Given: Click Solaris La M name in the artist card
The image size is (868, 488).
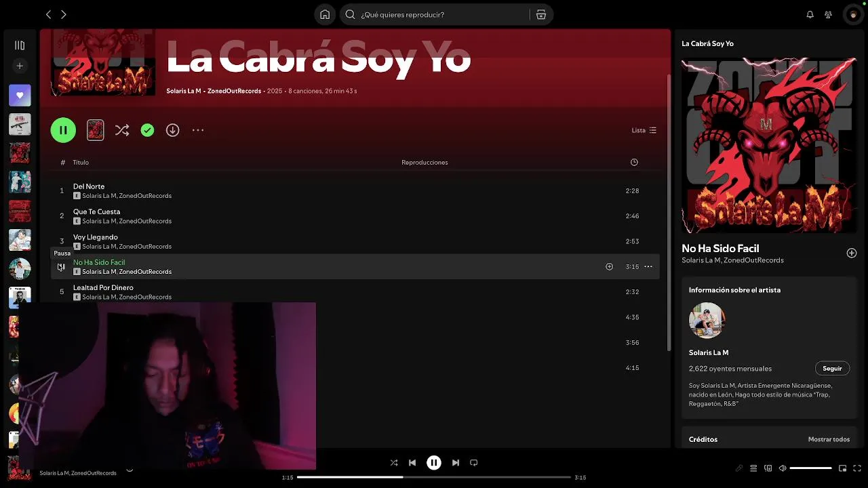Looking at the screenshot, I should pyautogui.click(x=709, y=352).
